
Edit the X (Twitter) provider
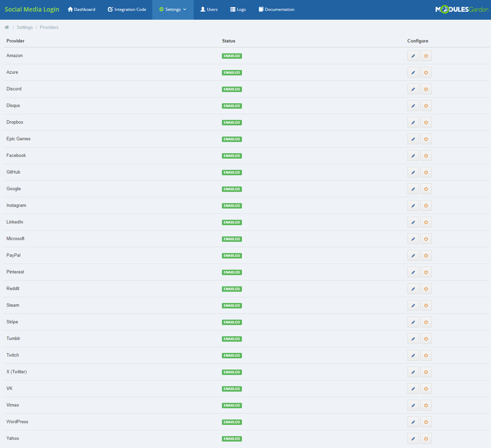(x=413, y=372)
